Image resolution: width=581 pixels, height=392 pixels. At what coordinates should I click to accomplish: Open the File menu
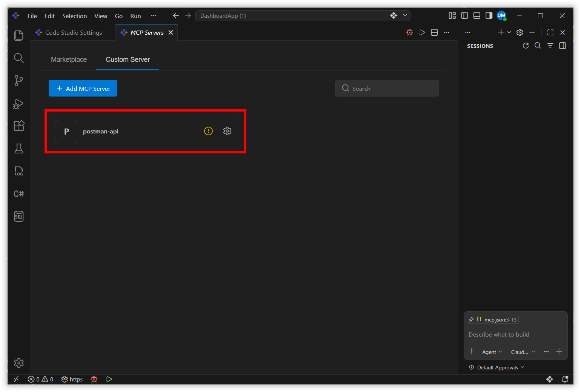(x=32, y=16)
